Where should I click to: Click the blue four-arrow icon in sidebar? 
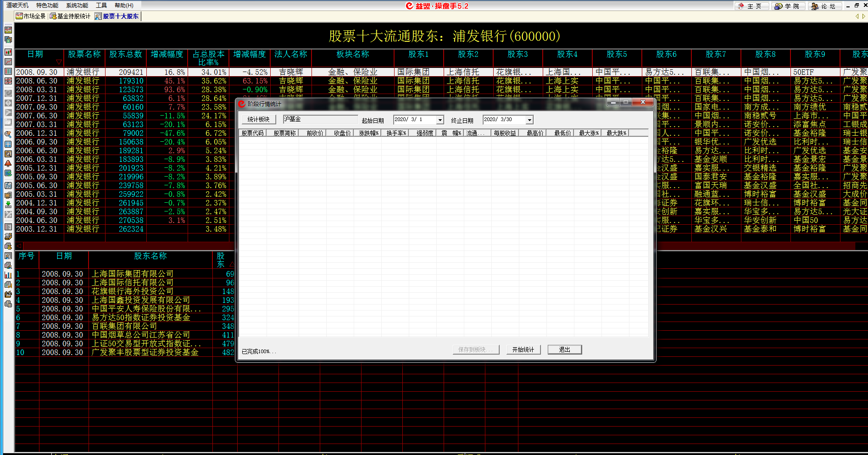click(8, 144)
